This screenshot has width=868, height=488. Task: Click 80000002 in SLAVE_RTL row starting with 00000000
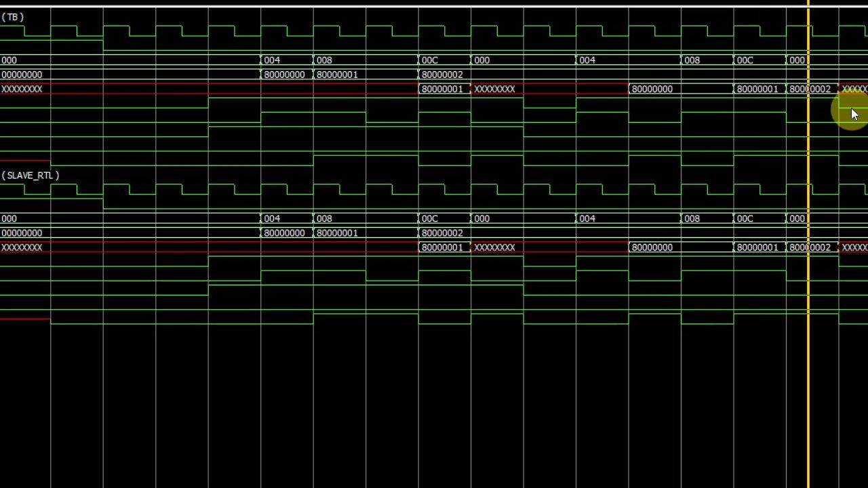(x=442, y=233)
